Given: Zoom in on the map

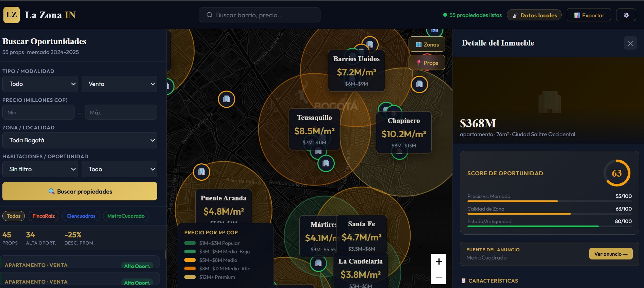Looking at the screenshot, I should coord(439,262).
